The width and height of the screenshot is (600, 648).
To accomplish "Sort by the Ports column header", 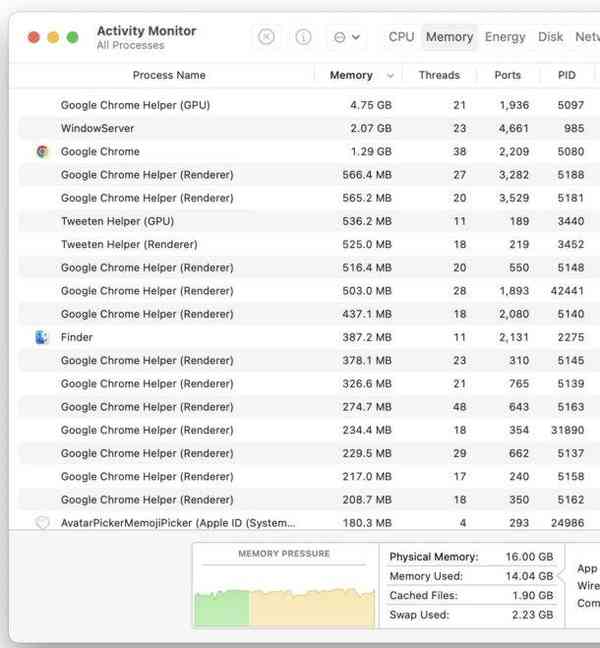I will [x=507, y=75].
